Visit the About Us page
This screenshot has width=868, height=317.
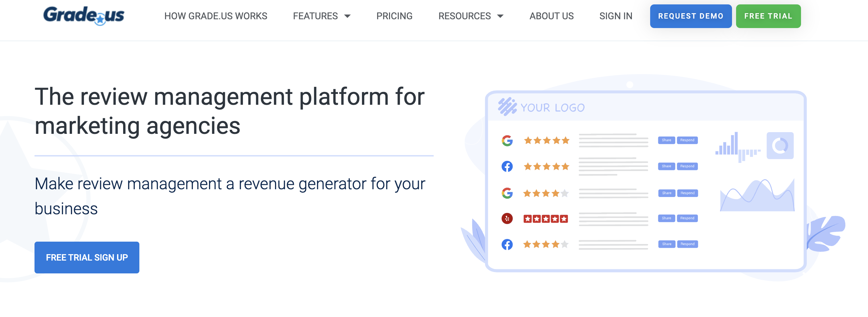[551, 16]
